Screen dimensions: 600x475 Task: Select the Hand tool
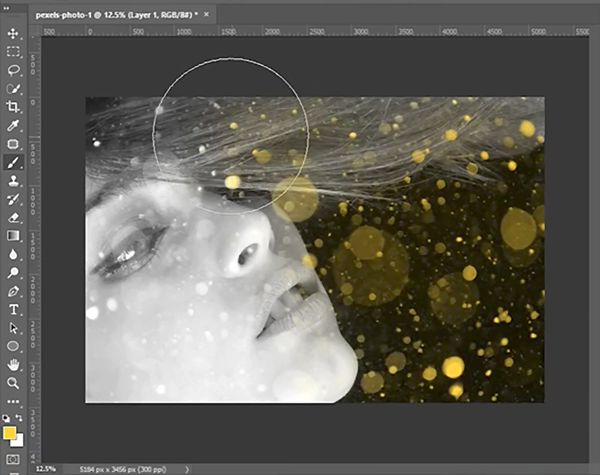coord(13,365)
